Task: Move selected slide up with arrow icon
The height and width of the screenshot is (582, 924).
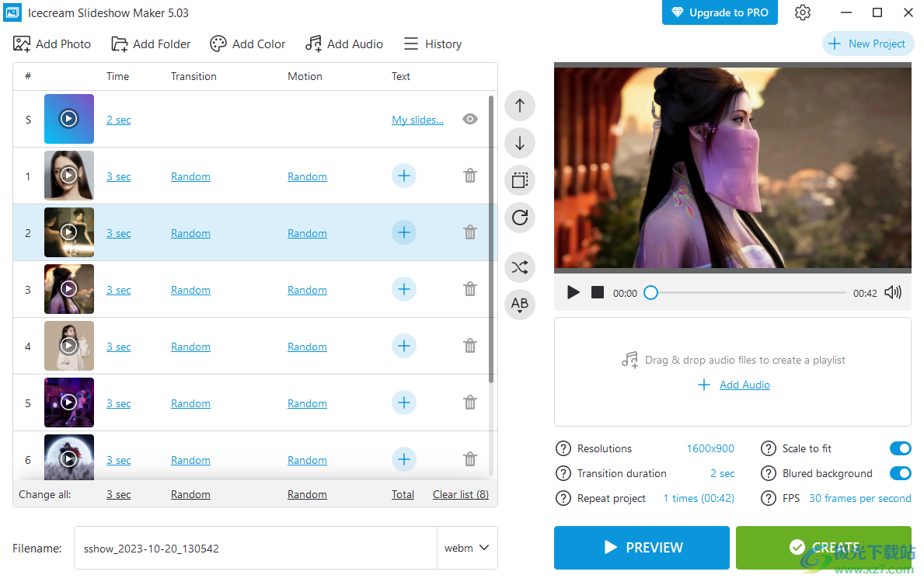Action: [x=520, y=106]
